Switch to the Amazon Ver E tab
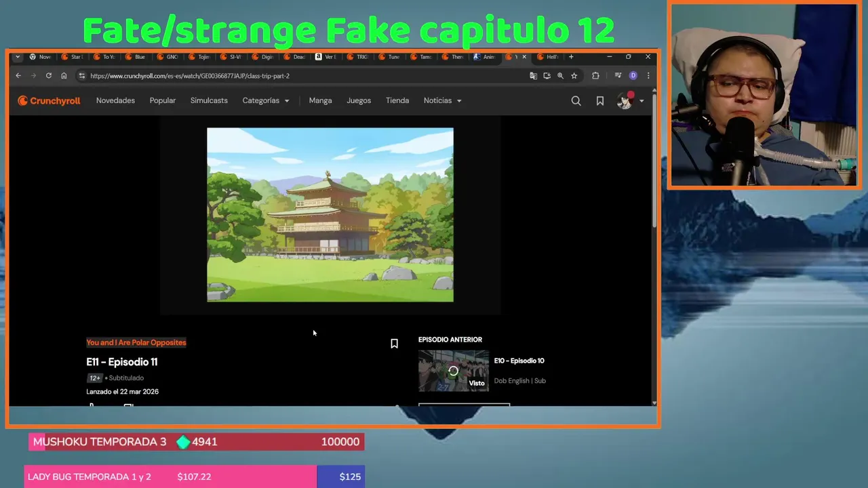The height and width of the screenshot is (488, 868). click(325, 57)
